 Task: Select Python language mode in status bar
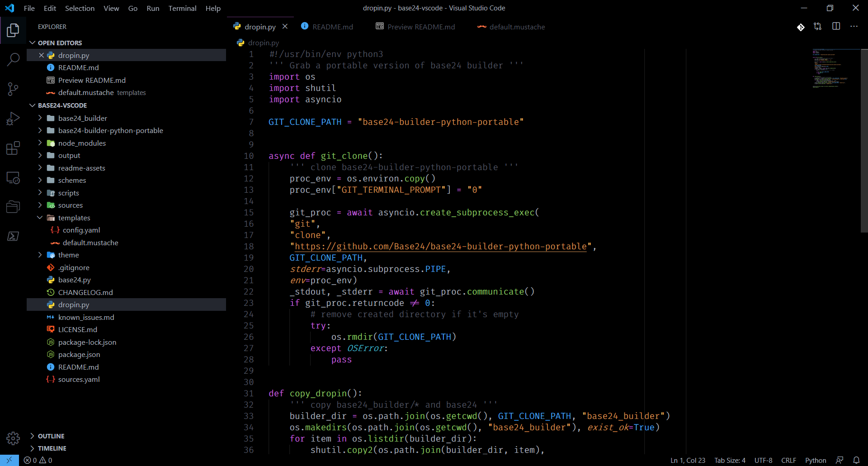coord(816,460)
